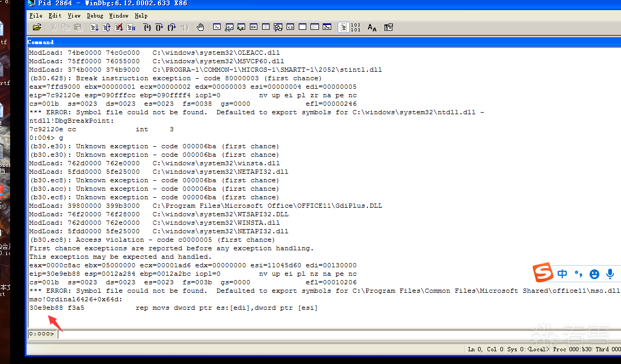Click the Copy toolbar icon
Viewport: 621px width, 364px height.
click(66, 27)
